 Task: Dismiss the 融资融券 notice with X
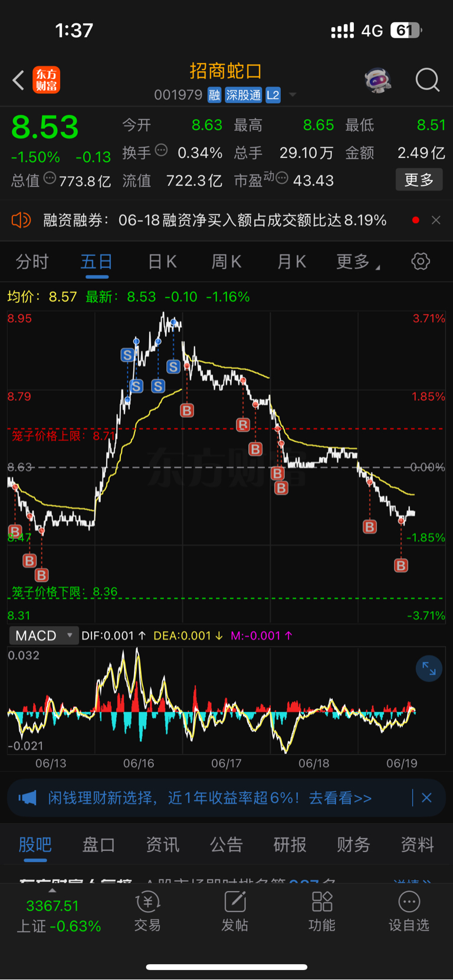pos(436,220)
